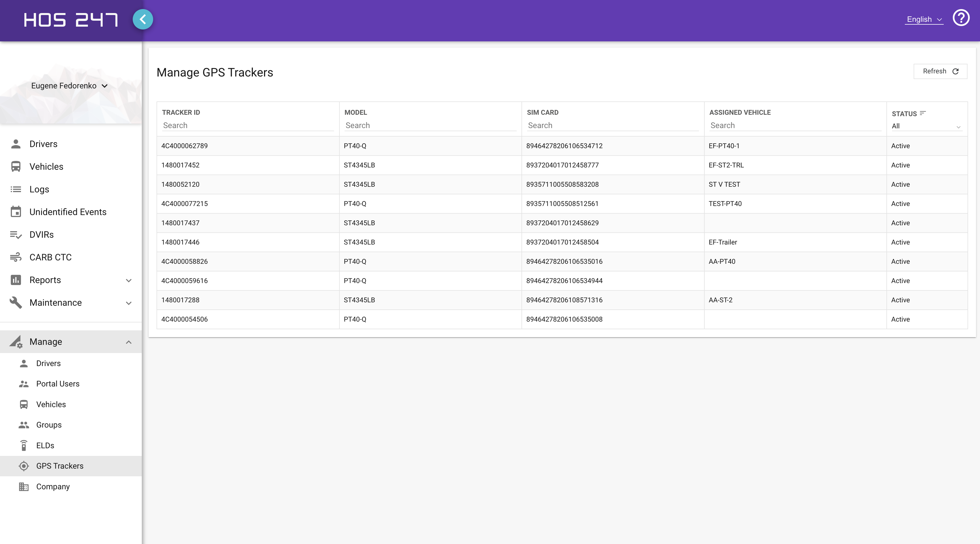Click the Drivers person icon in main menu
Screen dimensions: 980x544
click(x=16, y=144)
